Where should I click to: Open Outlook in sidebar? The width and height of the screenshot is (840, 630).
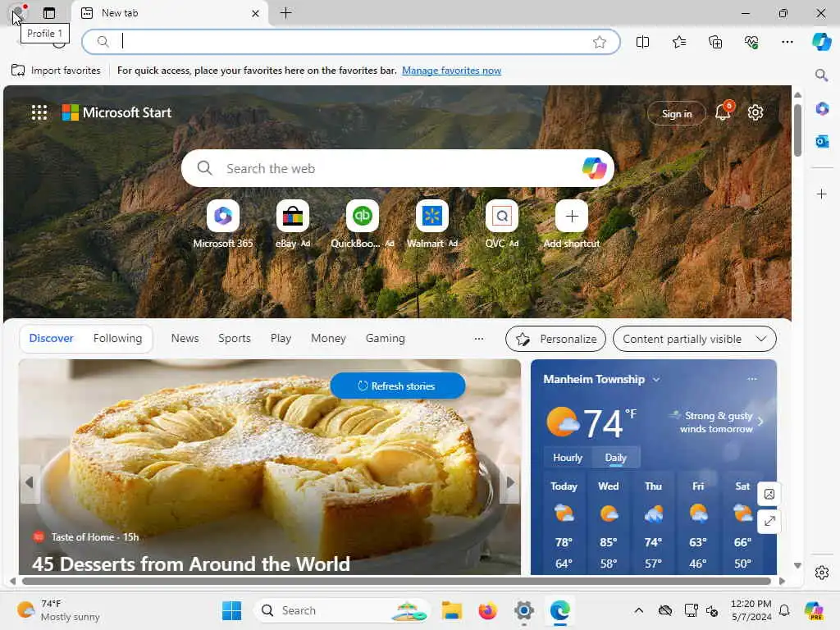[x=822, y=141]
